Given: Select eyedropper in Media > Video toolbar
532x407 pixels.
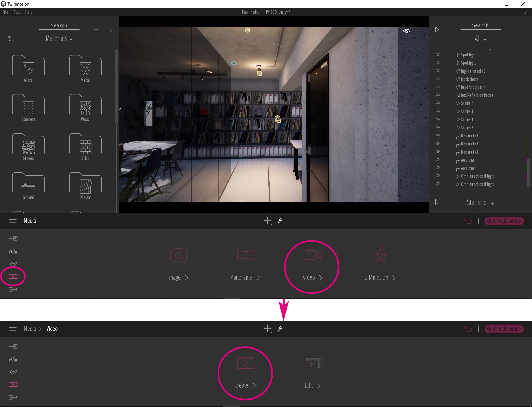Looking at the screenshot, I should [280, 329].
